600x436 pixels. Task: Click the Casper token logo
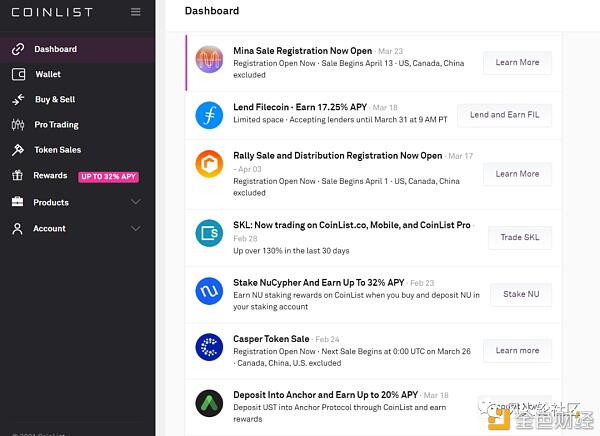[x=209, y=347]
